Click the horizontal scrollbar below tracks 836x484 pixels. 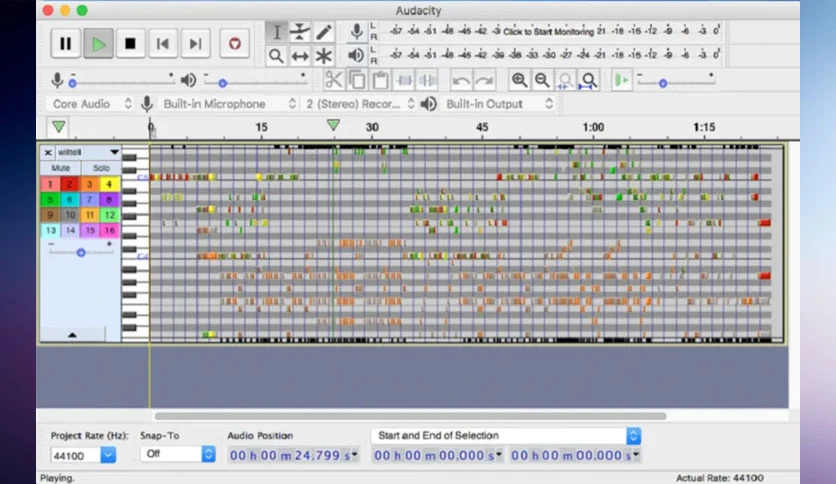(x=410, y=416)
